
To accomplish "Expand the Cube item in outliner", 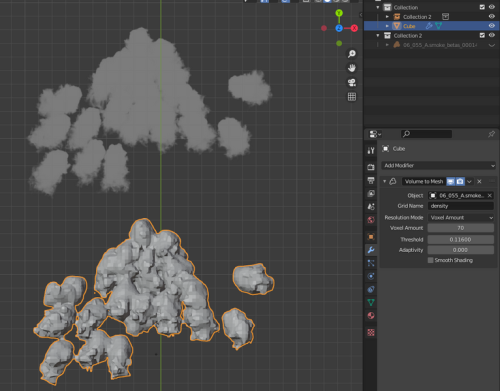I will 387,26.
